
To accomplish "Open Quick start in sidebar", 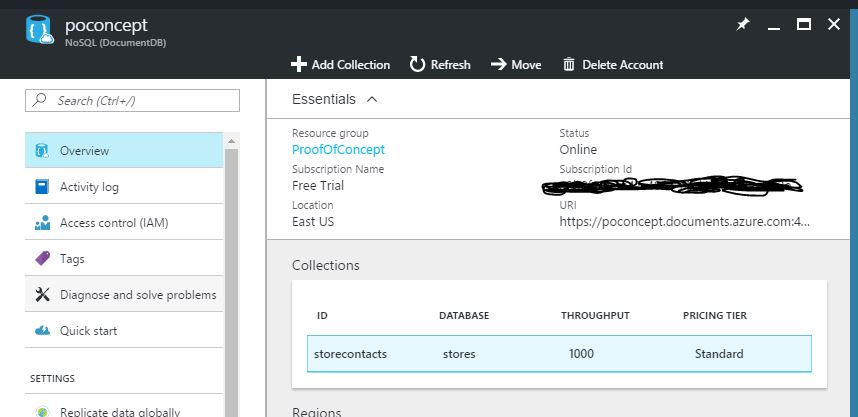I will point(124,331).
